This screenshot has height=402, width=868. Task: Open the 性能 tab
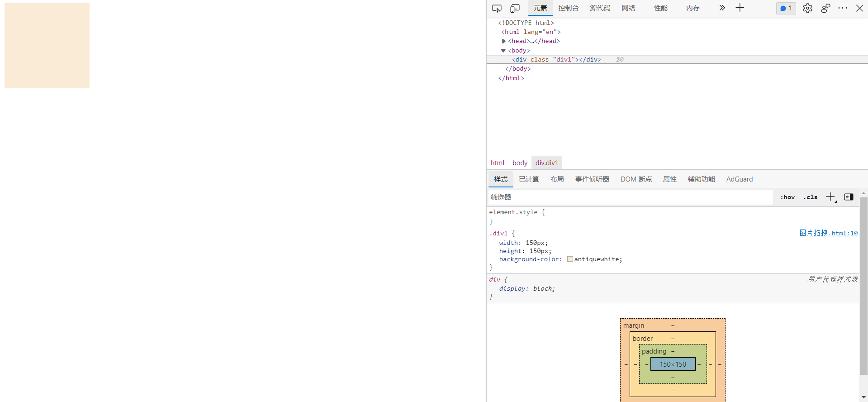click(x=661, y=8)
